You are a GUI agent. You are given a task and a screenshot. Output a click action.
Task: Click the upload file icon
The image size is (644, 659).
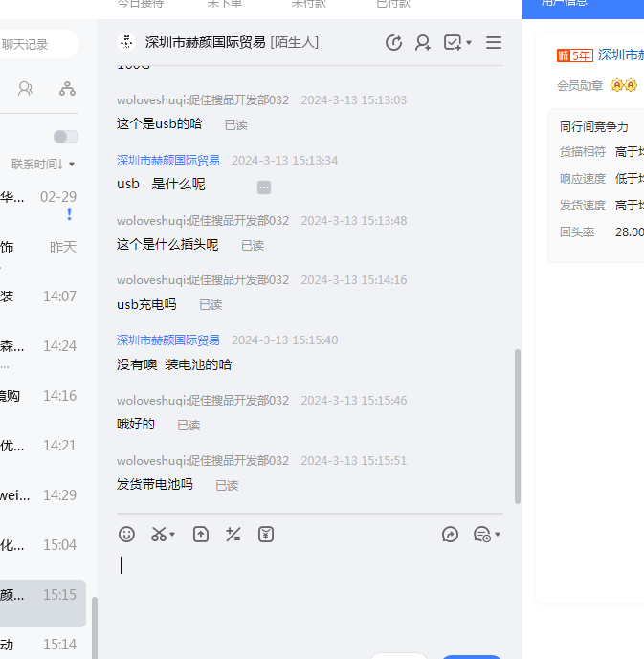(x=201, y=535)
